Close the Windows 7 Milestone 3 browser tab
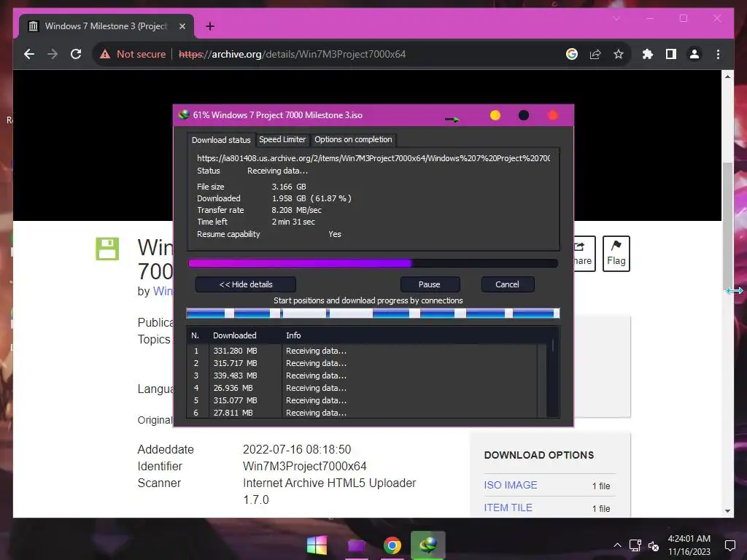 click(x=182, y=26)
